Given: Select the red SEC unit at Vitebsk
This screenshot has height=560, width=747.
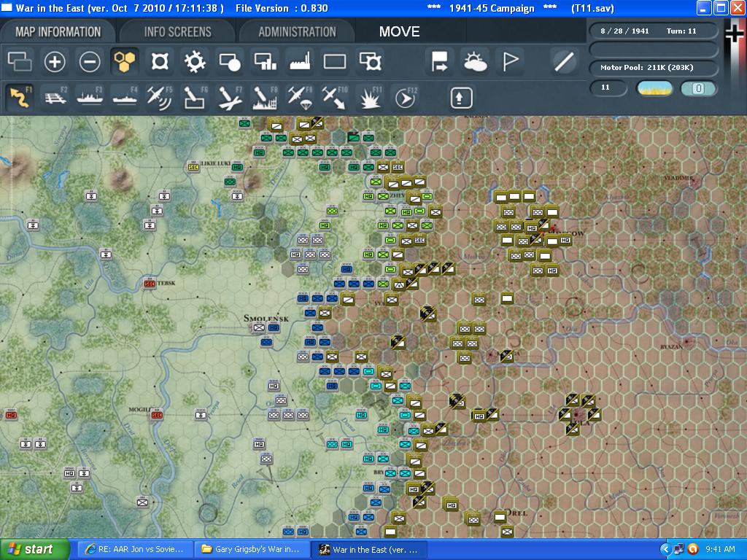Looking at the screenshot, I should 150,284.
